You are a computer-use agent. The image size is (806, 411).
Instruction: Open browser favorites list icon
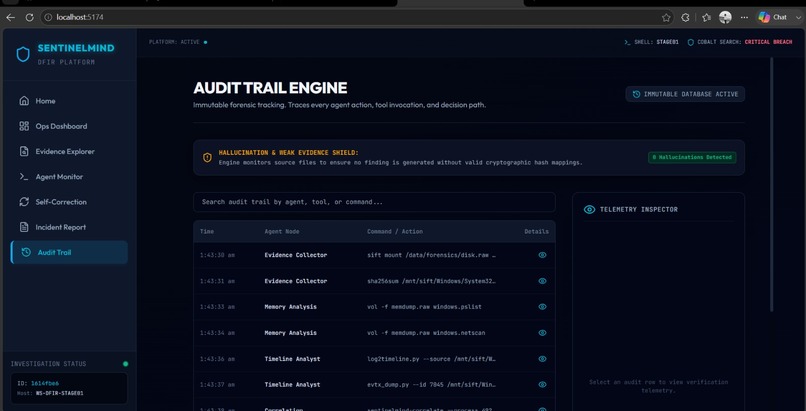[706, 17]
